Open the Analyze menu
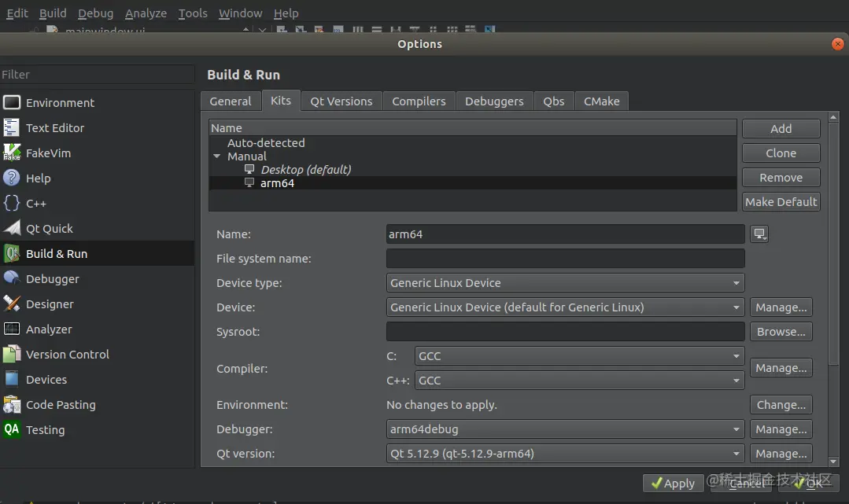 (146, 13)
